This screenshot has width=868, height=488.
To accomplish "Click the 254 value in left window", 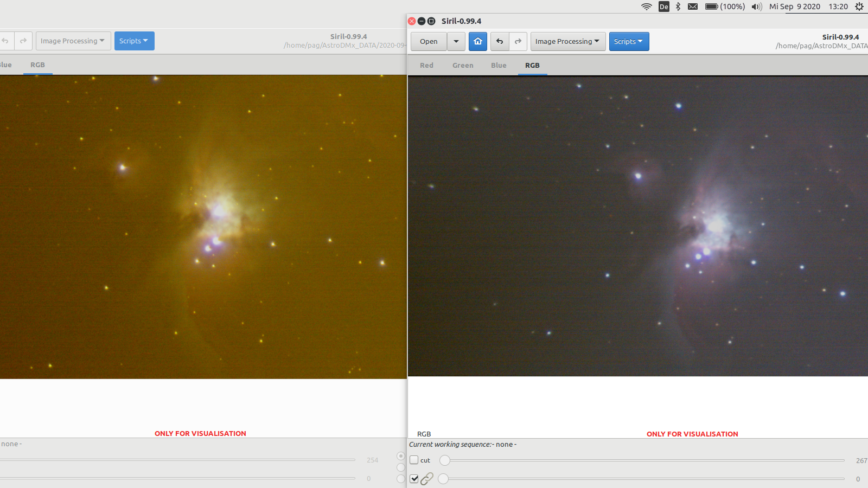I will click(372, 460).
